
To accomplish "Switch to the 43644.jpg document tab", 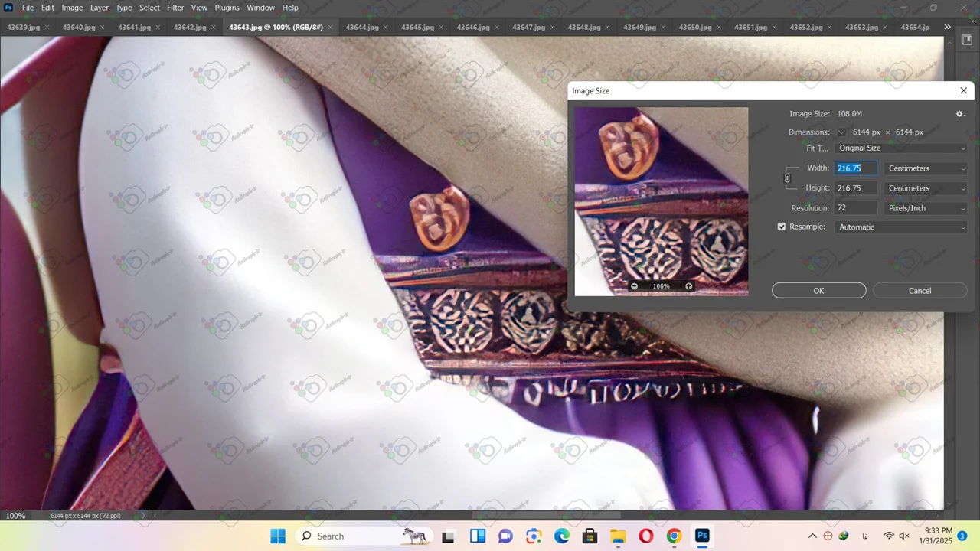I will pos(361,28).
